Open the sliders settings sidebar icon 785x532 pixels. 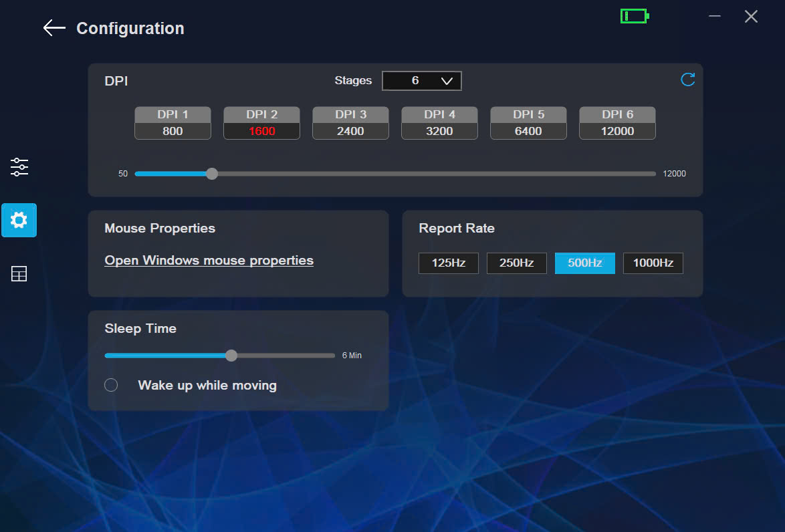[19, 167]
